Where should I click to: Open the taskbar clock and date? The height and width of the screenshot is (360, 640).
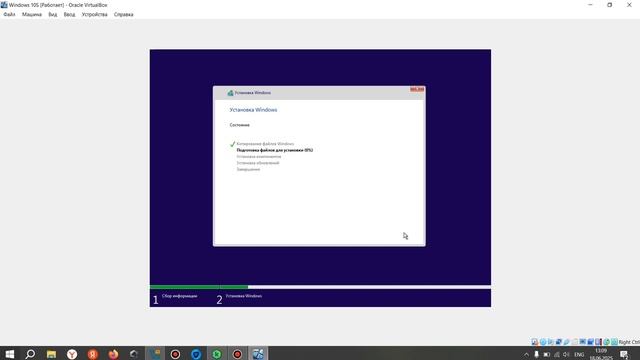click(601, 354)
